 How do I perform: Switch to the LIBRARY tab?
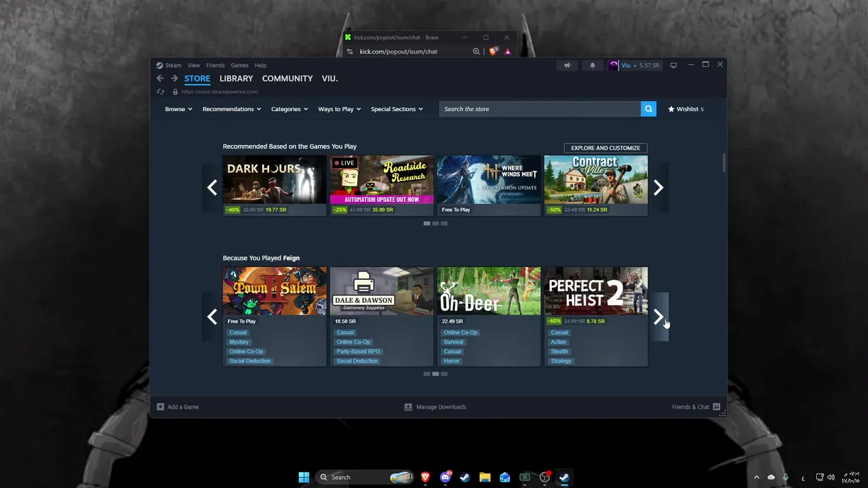236,79
